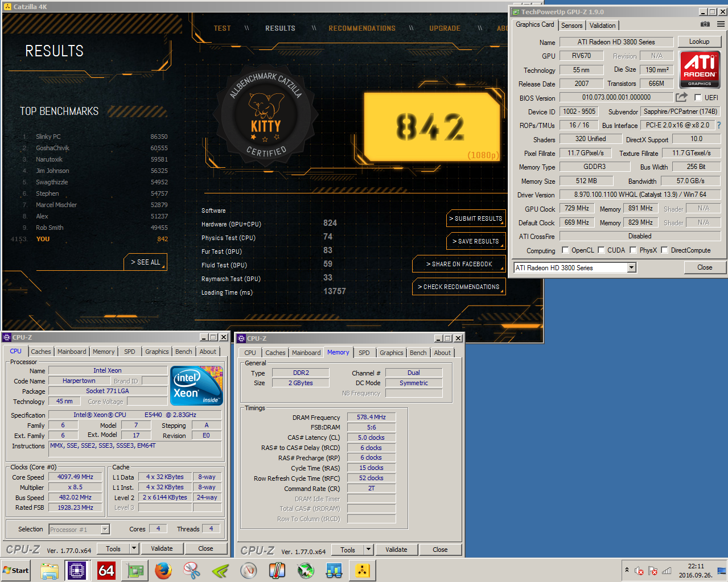Switch to the Sensors tab in GPU-Z
The height and width of the screenshot is (582, 728).
(x=571, y=26)
